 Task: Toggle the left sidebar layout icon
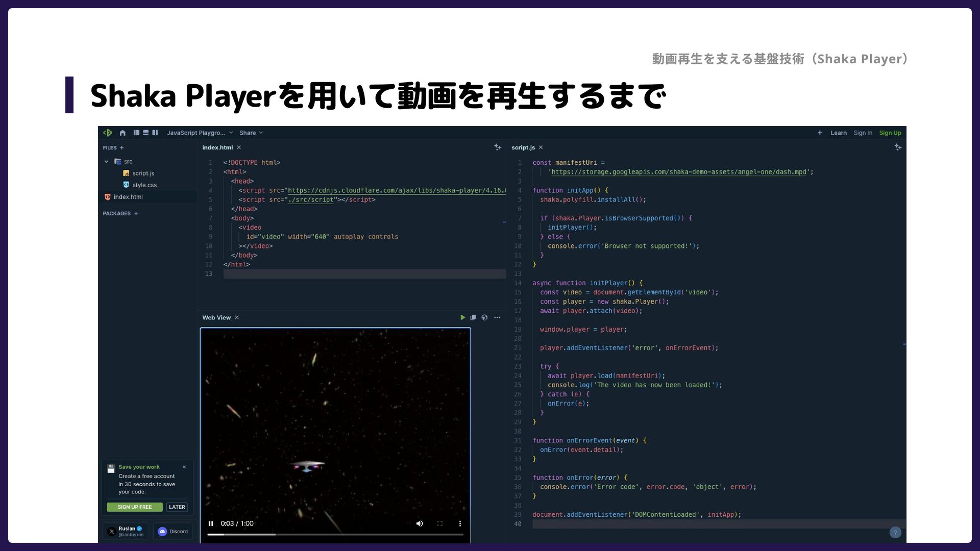(x=136, y=133)
